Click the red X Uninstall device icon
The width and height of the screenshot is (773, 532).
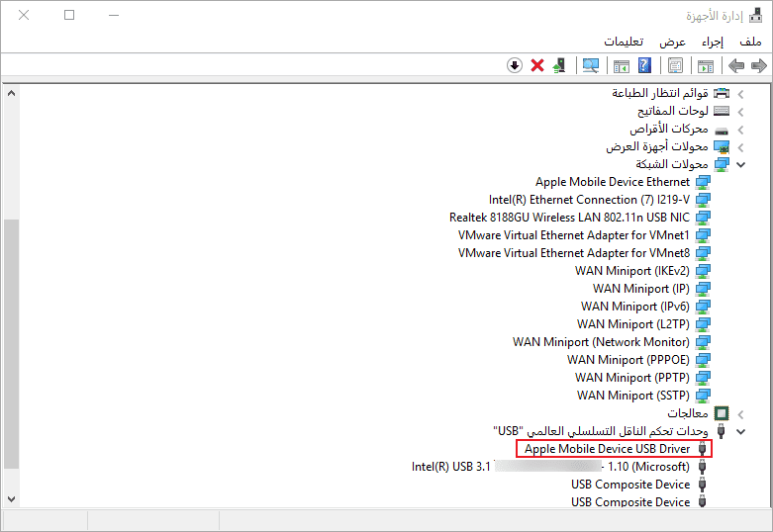(537, 65)
